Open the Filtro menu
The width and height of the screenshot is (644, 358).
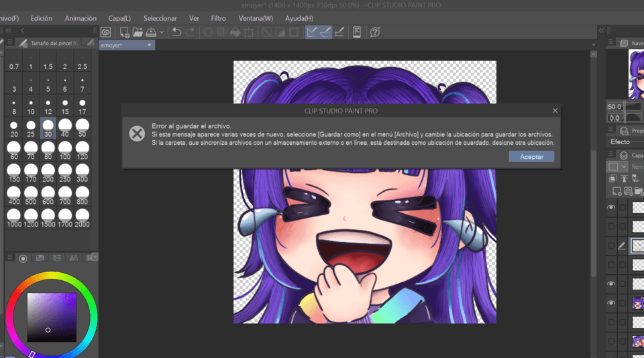[218, 19]
